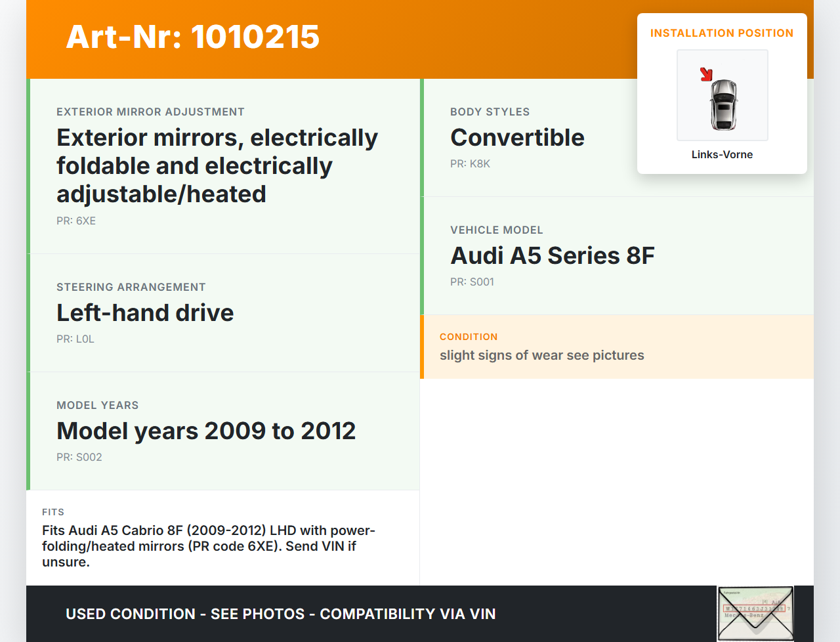Select Model years 2009 to 2012 text
Image resolution: width=840 pixels, height=642 pixels.
(x=206, y=431)
